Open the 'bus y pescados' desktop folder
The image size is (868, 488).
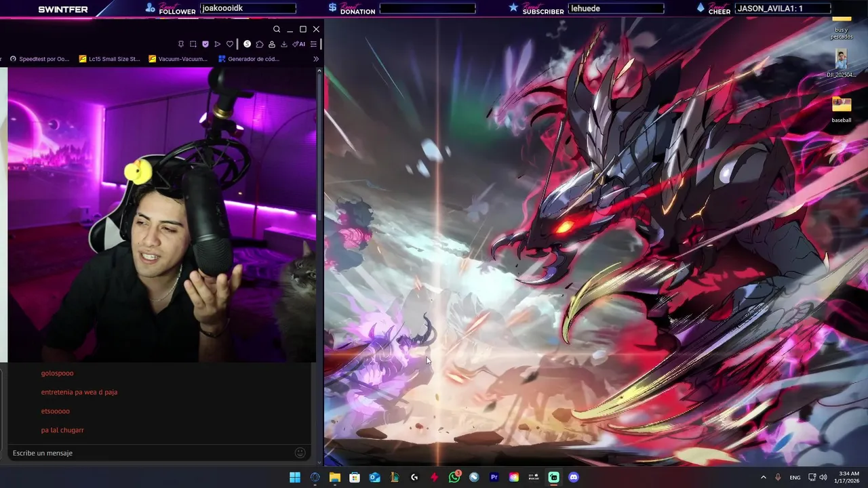click(842, 27)
